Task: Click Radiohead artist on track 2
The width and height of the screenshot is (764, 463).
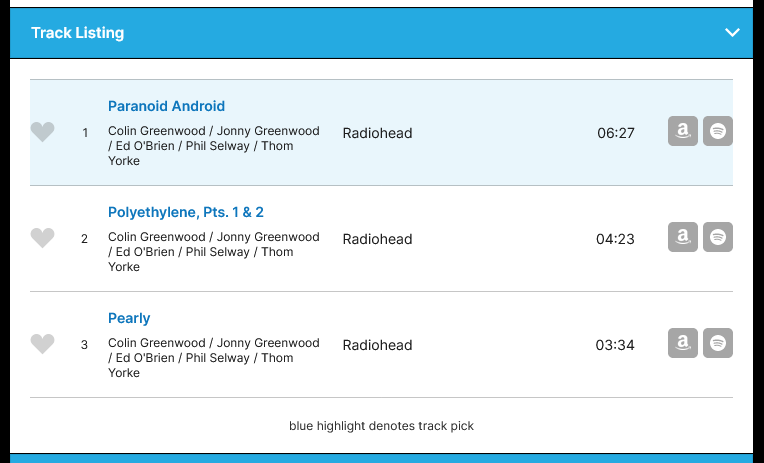Action: pos(377,239)
